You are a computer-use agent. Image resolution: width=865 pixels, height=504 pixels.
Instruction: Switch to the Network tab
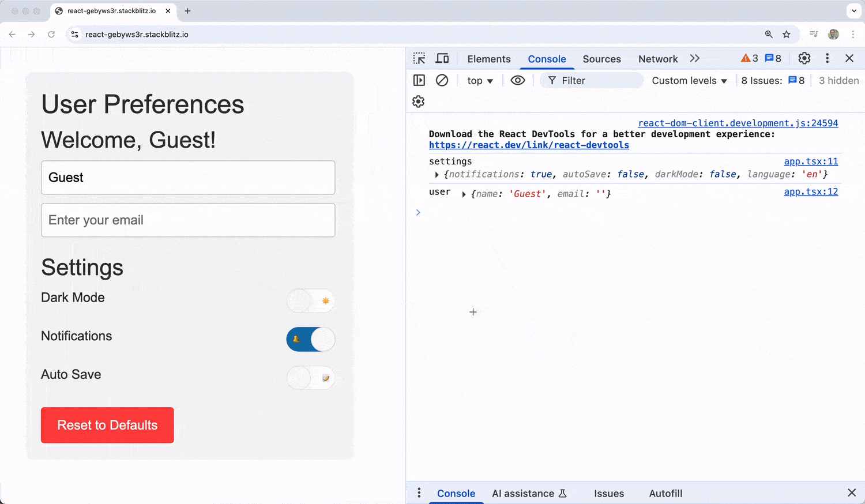657,59
